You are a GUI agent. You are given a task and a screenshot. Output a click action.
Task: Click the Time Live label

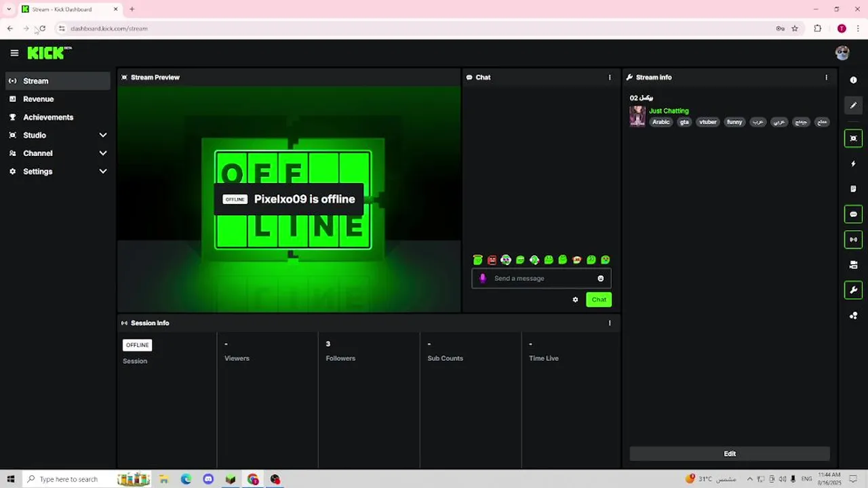(544, 359)
